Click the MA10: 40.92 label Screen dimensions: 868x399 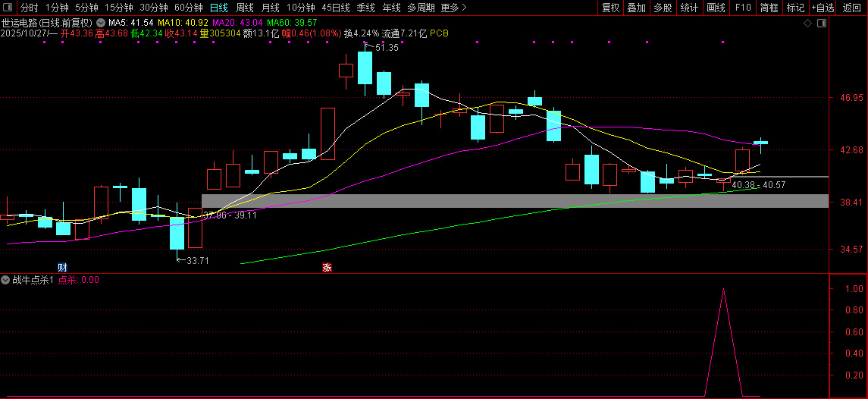(x=183, y=24)
